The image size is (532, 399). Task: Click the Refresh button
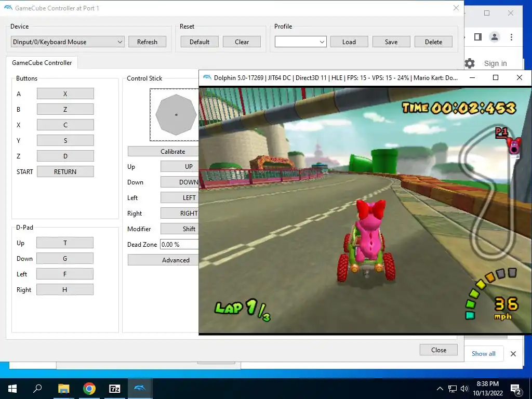point(147,42)
